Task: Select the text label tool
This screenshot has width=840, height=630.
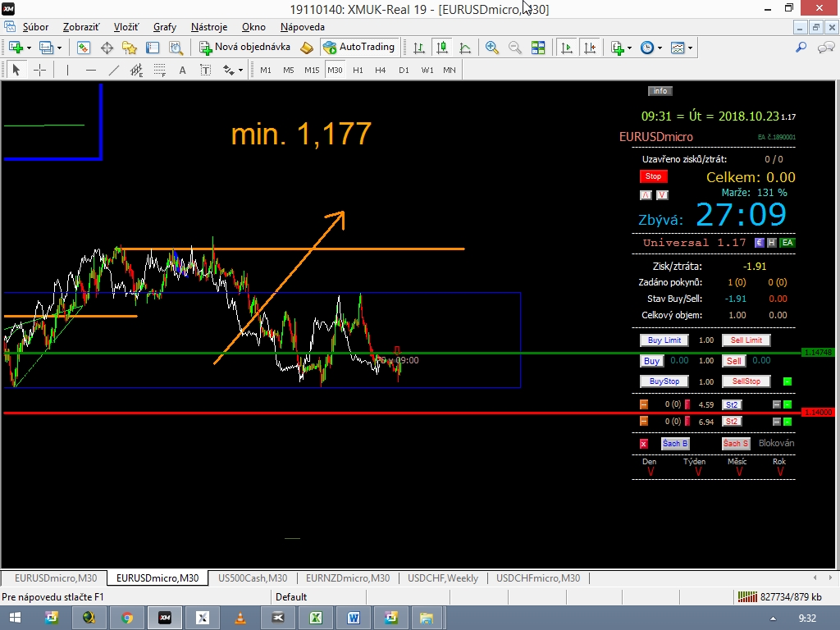Action: 205,70
